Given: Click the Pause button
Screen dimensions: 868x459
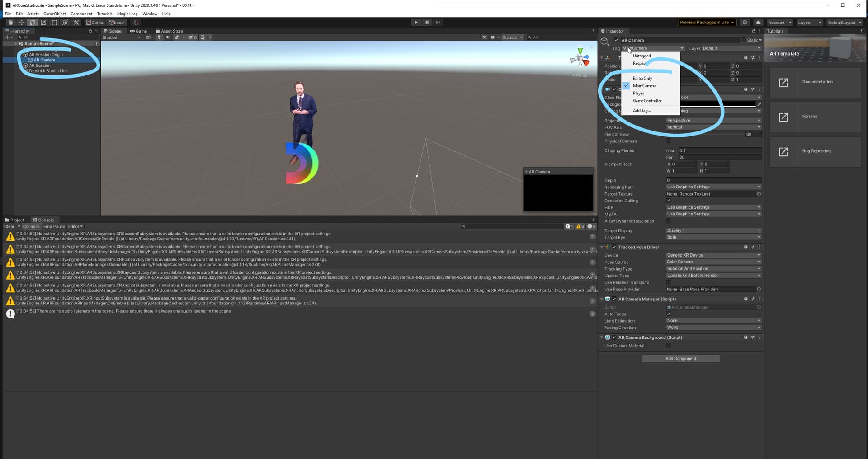Looking at the screenshot, I should pyautogui.click(x=427, y=23).
